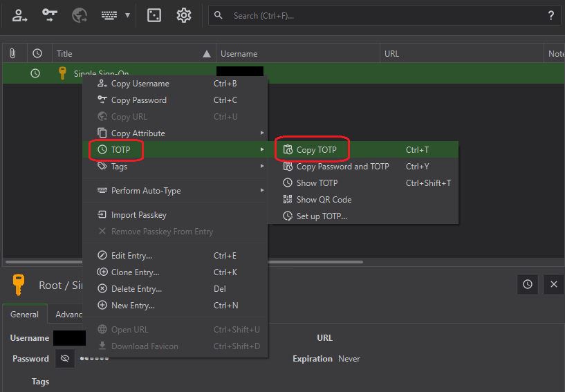This screenshot has width=565, height=392.
Task: Select Import Passkey menu item
Action: pos(175,215)
